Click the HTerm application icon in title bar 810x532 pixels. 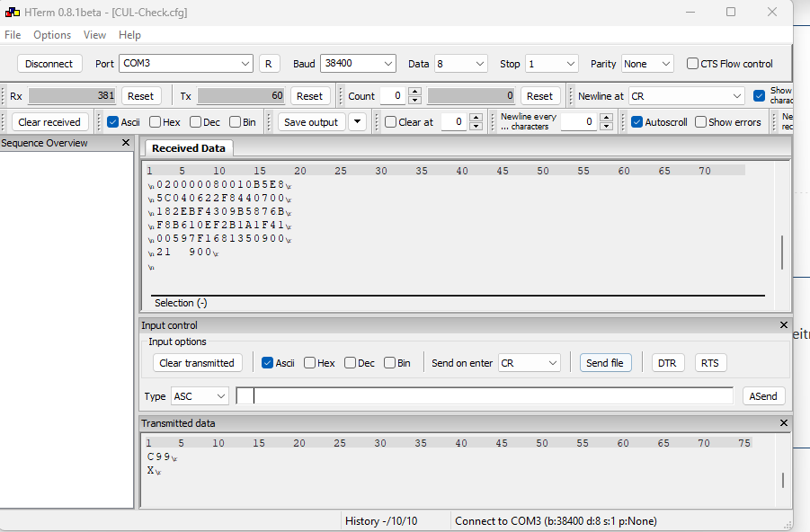click(x=13, y=12)
